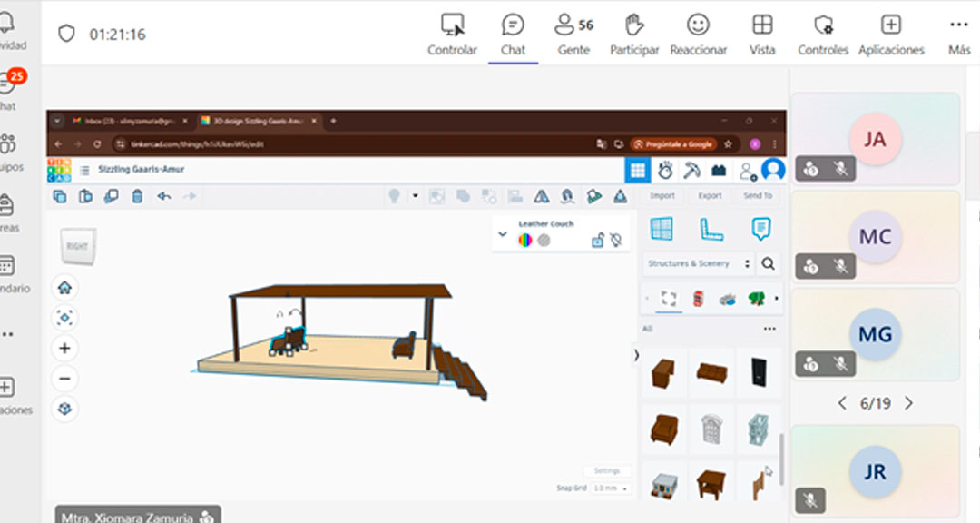Click the Export button in Tinkercad

[x=710, y=195]
